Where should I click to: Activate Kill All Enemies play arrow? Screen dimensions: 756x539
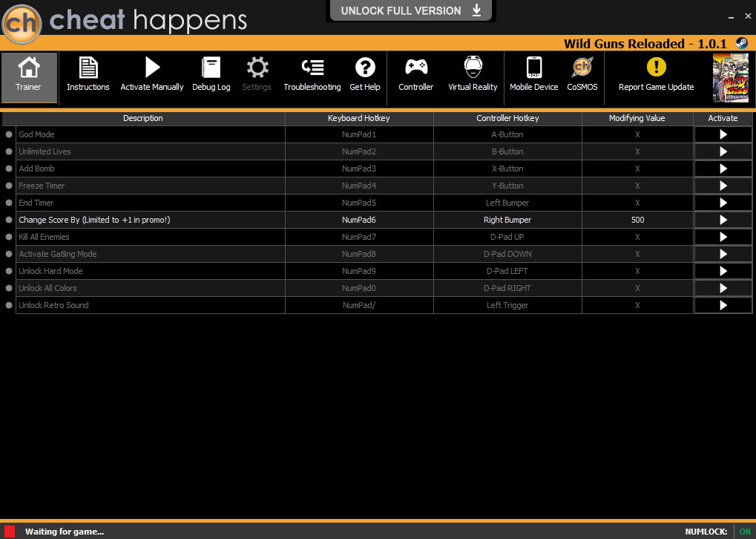(723, 237)
